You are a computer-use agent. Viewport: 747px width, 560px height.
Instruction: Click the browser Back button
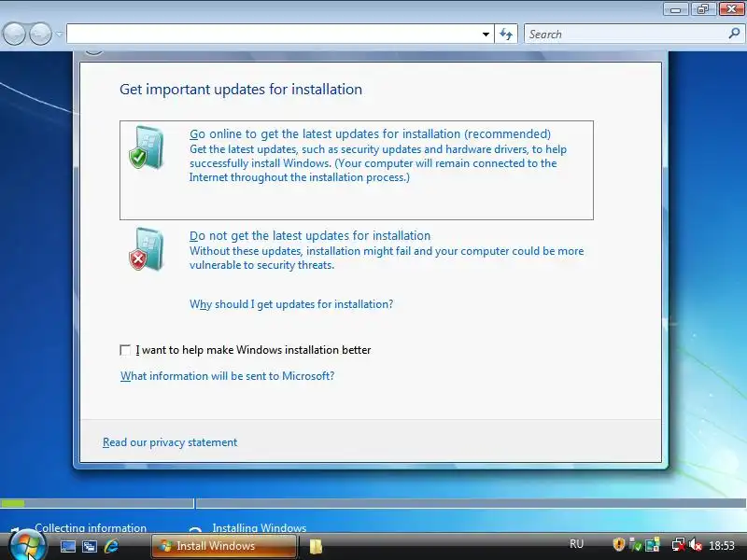(x=14, y=34)
